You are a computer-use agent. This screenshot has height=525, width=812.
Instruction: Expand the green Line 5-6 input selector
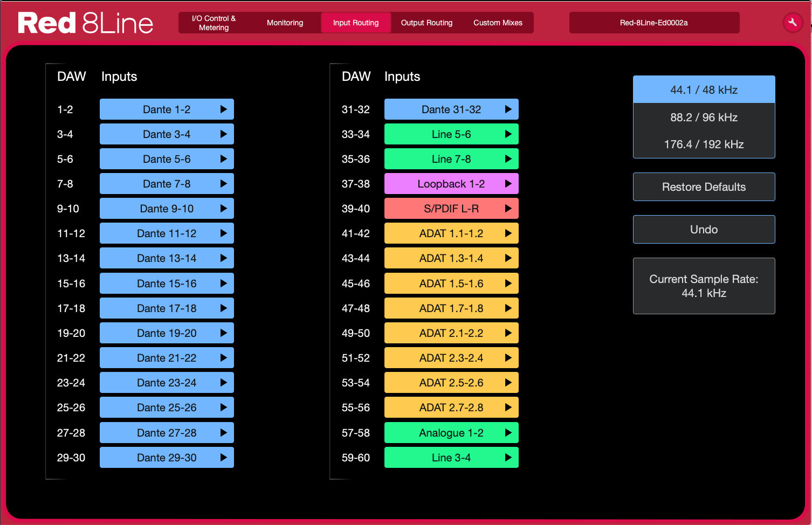click(451, 134)
